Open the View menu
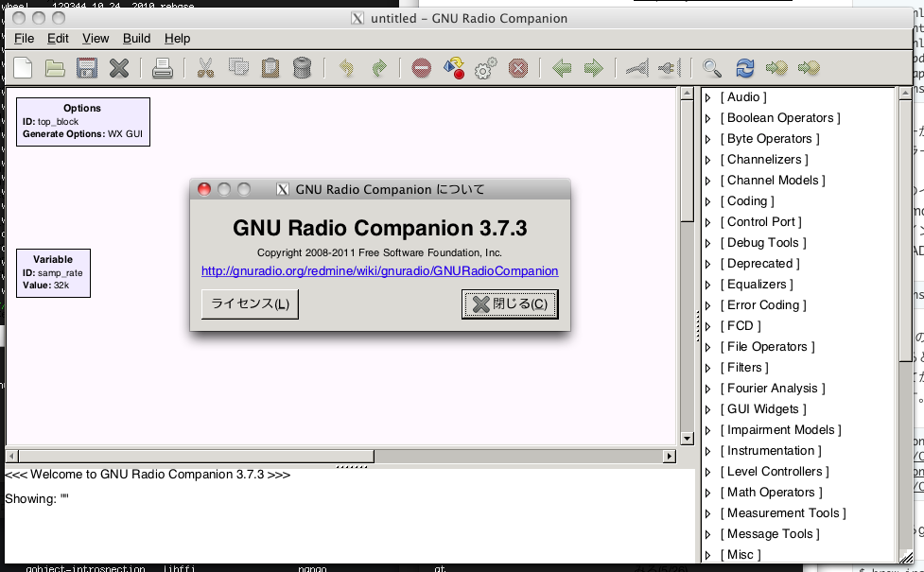Screen dimensions: 924x572 click(x=96, y=38)
